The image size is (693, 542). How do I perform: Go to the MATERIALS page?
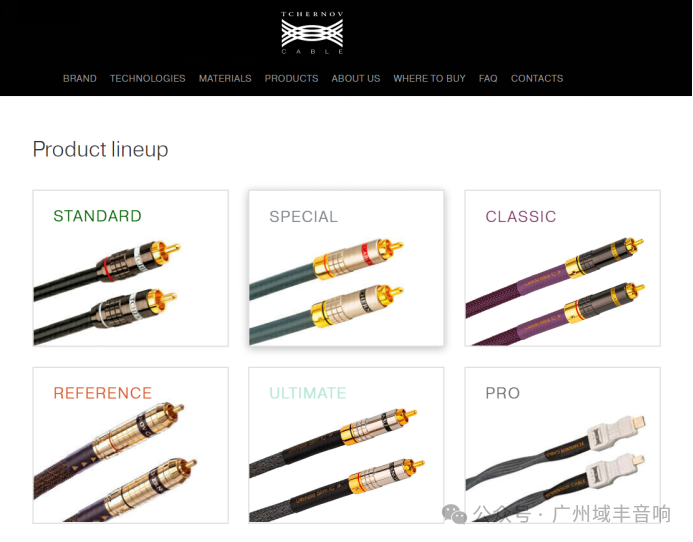225,79
